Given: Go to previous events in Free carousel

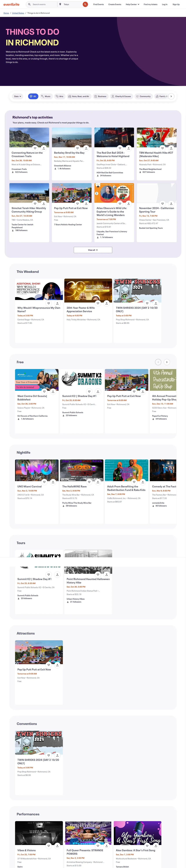Looking at the screenshot, I should click(158, 362).
